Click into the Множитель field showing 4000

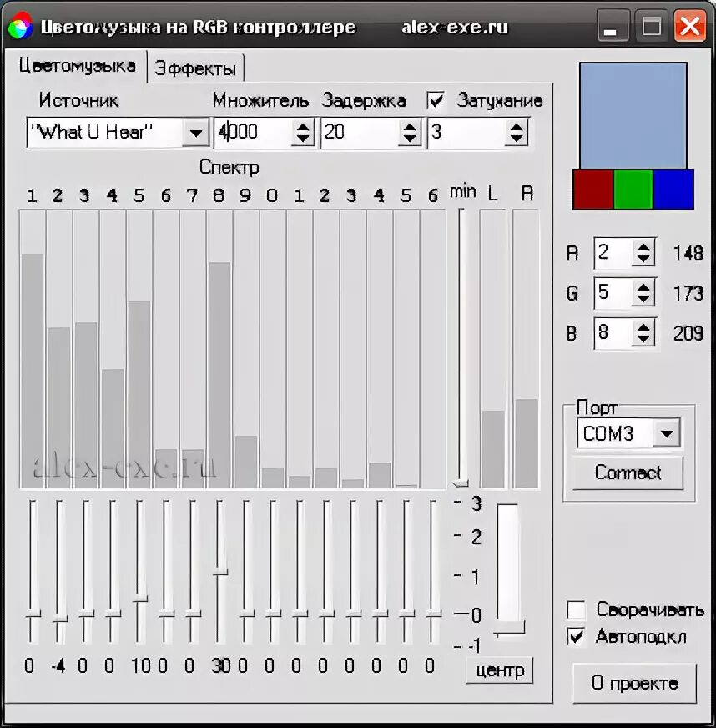(x=252, y=132)
